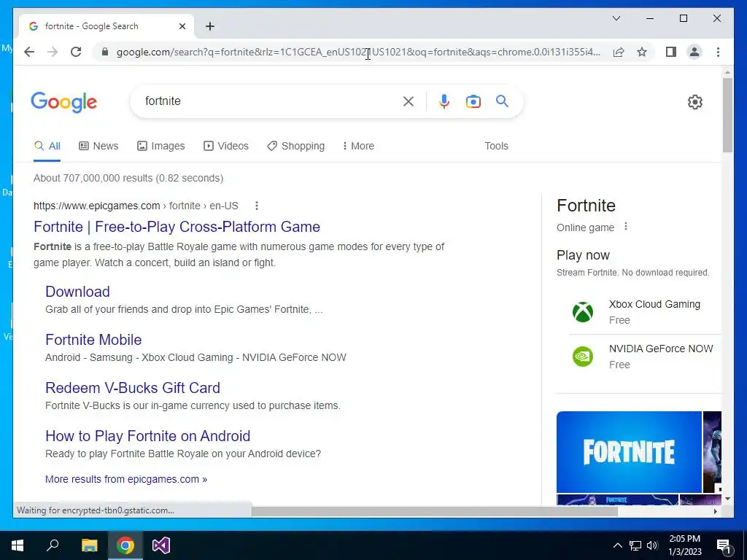Switch to the News tab
Image resolution: width=747 pixels, height=560 pixels.
pos(98,146)
